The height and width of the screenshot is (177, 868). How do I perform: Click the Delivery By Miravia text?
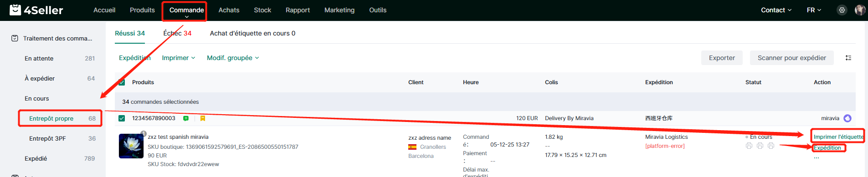(569, 118)
